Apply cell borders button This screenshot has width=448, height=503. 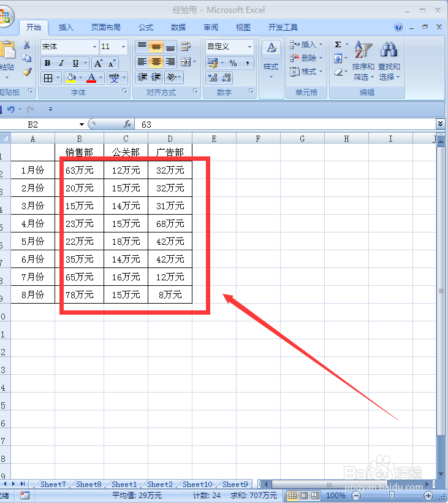point(48,78)
